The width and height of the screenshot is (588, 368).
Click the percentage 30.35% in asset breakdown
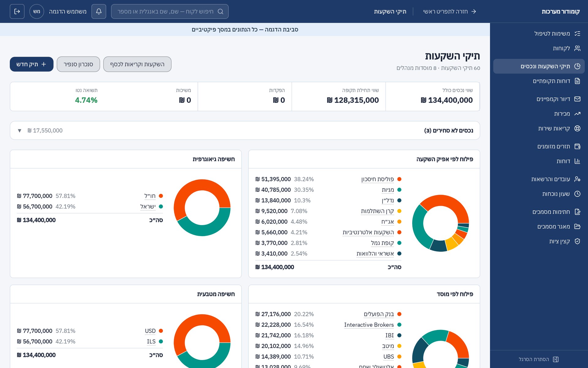coord(304,190)
